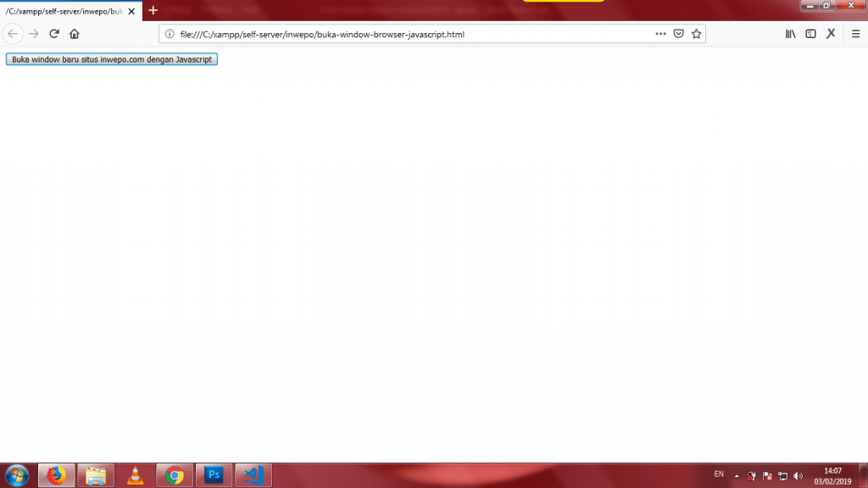Minimize the Firefox window

click(810, 6)
